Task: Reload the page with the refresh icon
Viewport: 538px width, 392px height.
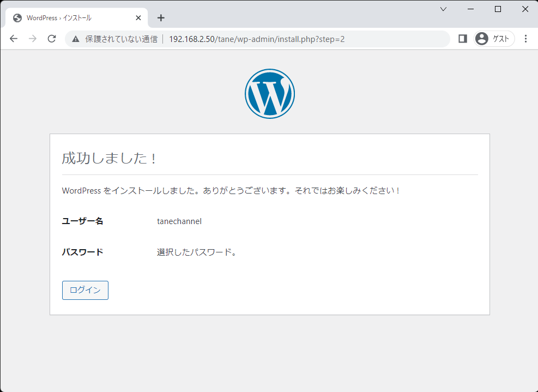Action: tap(52, 39)
